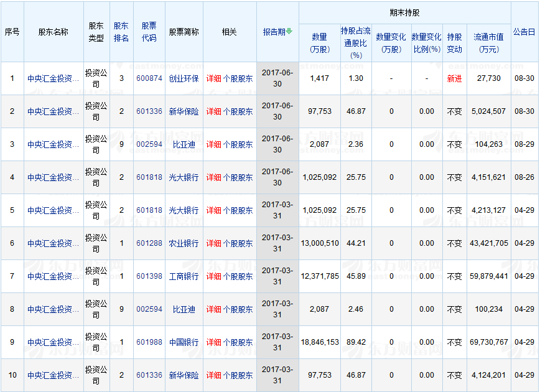This screenshot has height=392, width=540.
Task: Open 个股股东 in the 工商银行 row
Action: click(238, 277)
